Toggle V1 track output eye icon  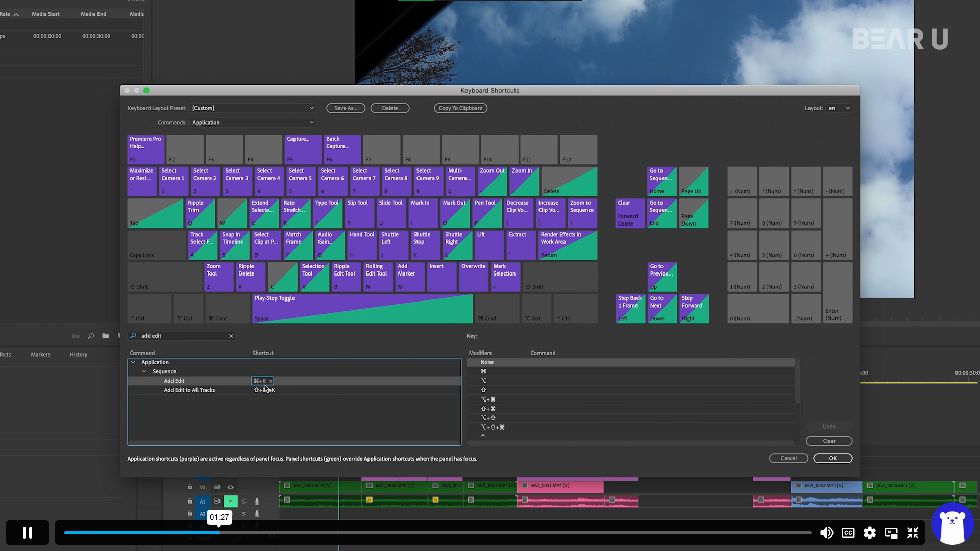[x=230, y=487]
